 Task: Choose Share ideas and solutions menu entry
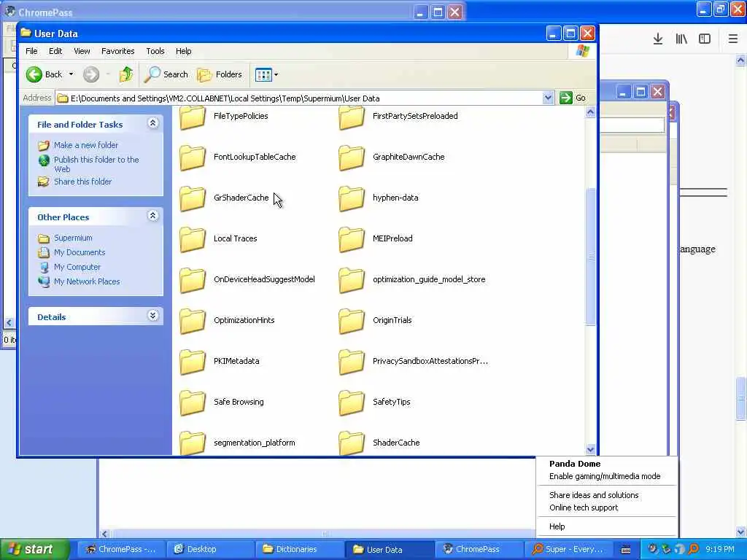click(594, 495)
